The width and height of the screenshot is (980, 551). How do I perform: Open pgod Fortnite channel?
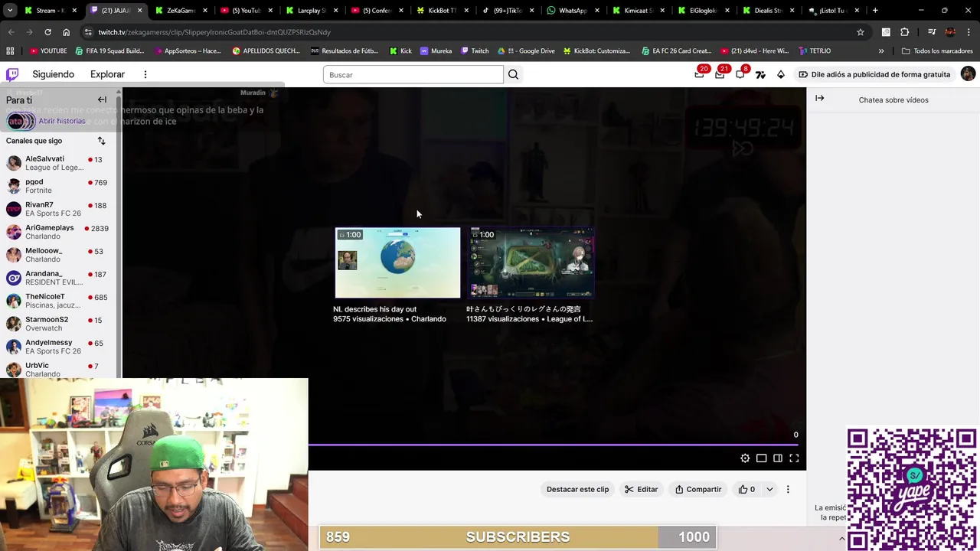coord(58,186)
